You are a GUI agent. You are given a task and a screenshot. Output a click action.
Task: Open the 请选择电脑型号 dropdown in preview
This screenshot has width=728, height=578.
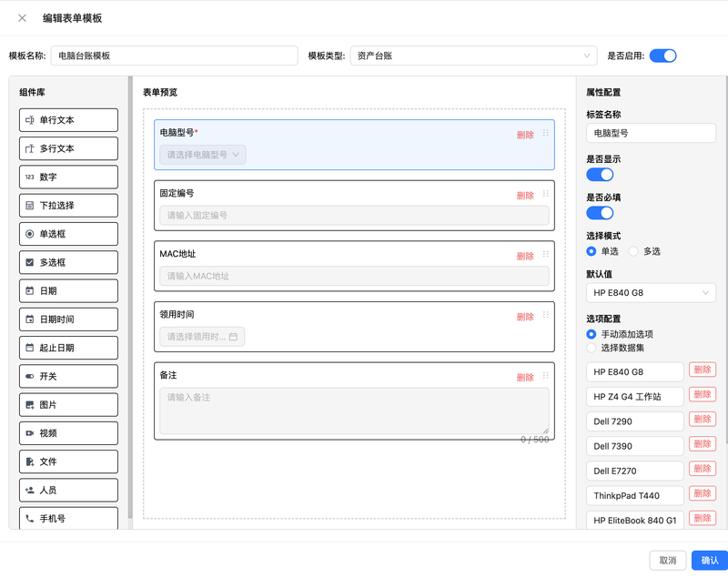click(202, 155)
